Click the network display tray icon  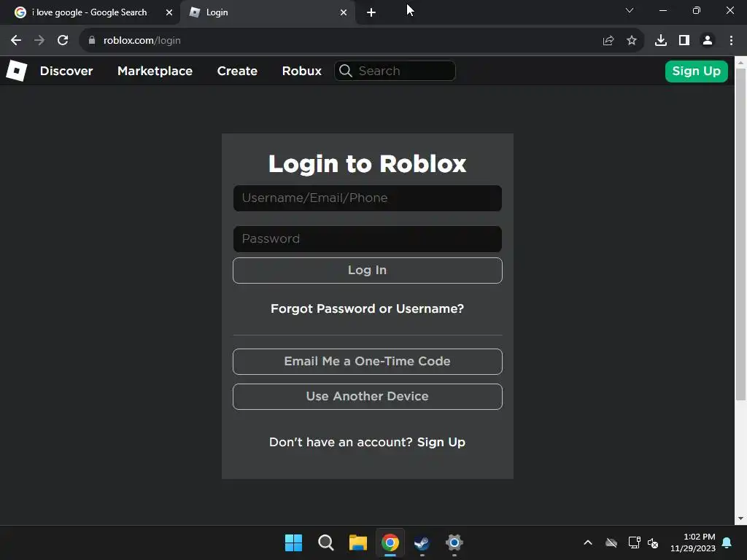pyautogui.click(x=634, y=542)
